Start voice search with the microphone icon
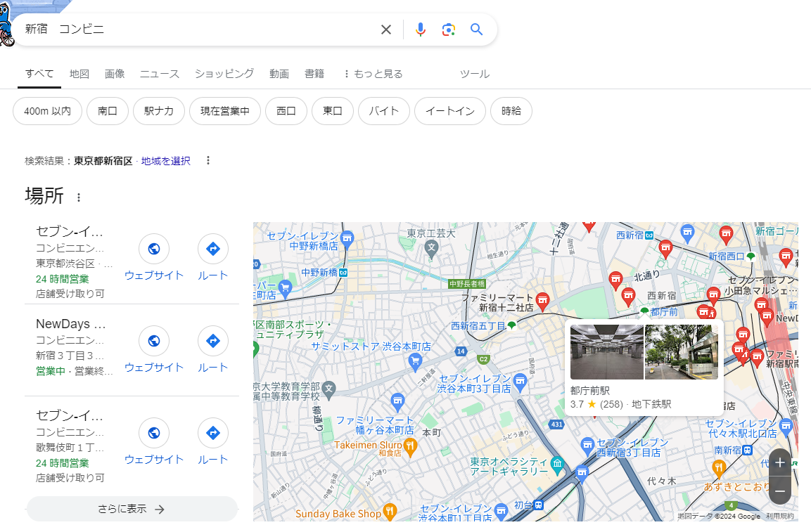Viewport: 811px width, 532px height. click(x=421, y=30)
